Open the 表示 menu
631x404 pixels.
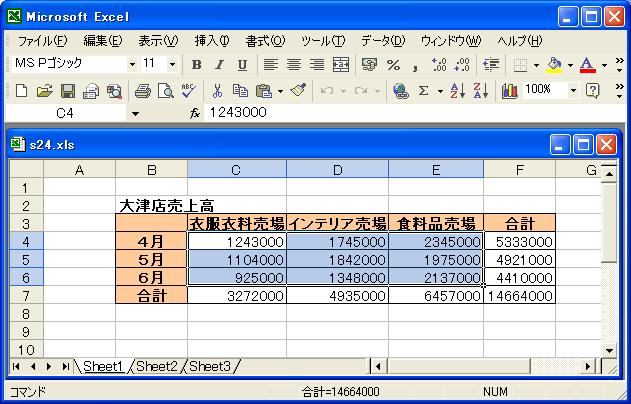[x=158, y=41]
